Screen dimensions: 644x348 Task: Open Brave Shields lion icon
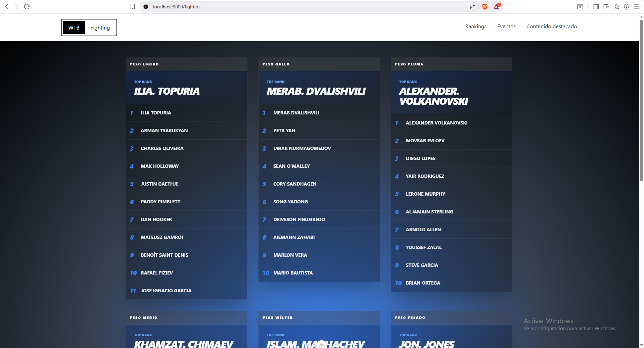pos(485,7)
